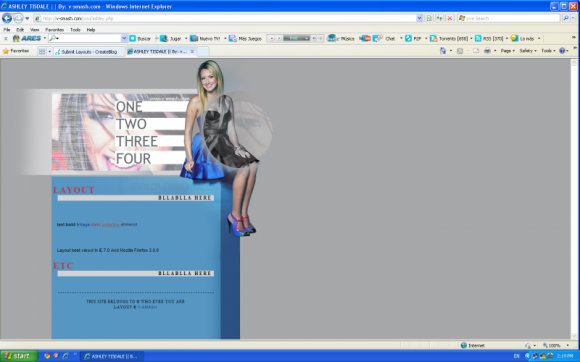Viewport: 580px width, 362px height.
Task: Click the search magnifier button
Action: pos(566,18)
